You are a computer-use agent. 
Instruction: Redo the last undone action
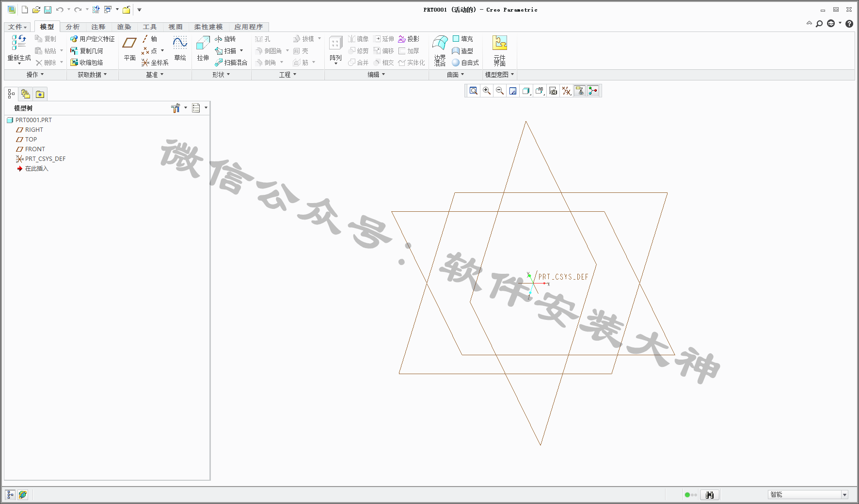(78, 10)
